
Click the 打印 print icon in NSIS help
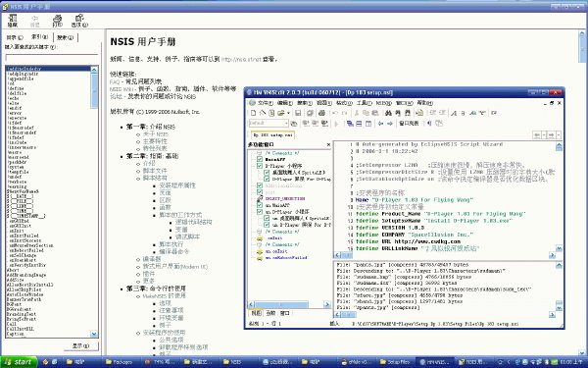(57, 21)
